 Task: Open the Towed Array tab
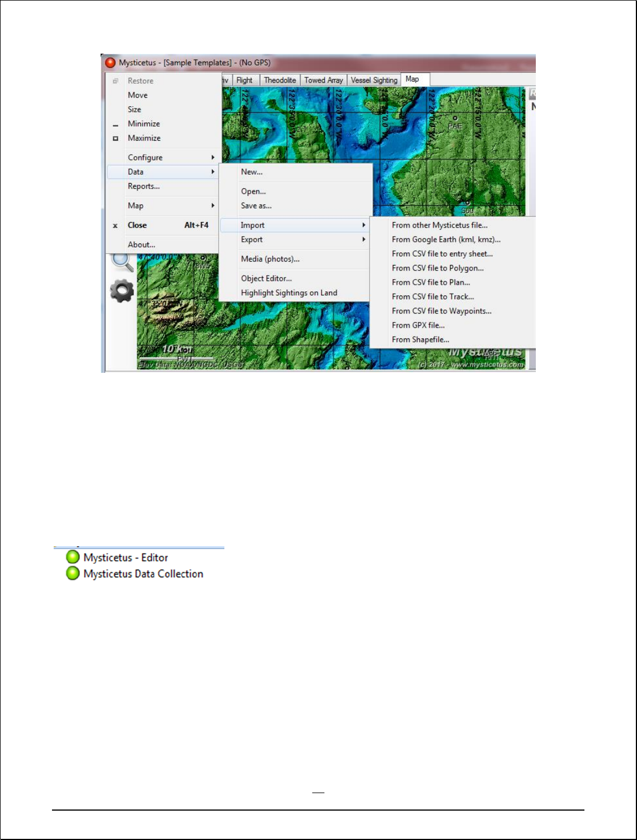pyautogui.click(x=323, y=80)
